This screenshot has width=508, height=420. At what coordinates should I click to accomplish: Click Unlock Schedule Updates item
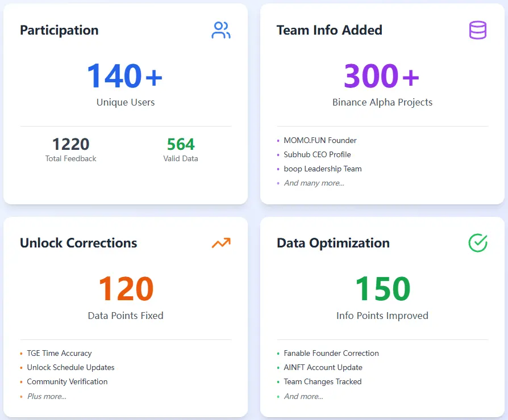(70, 367)
